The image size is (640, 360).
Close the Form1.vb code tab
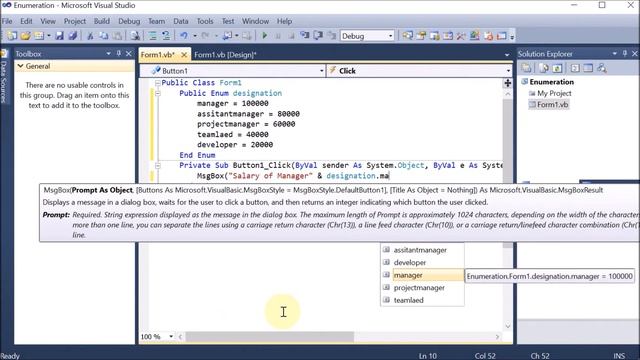click(x=184, y=55)
